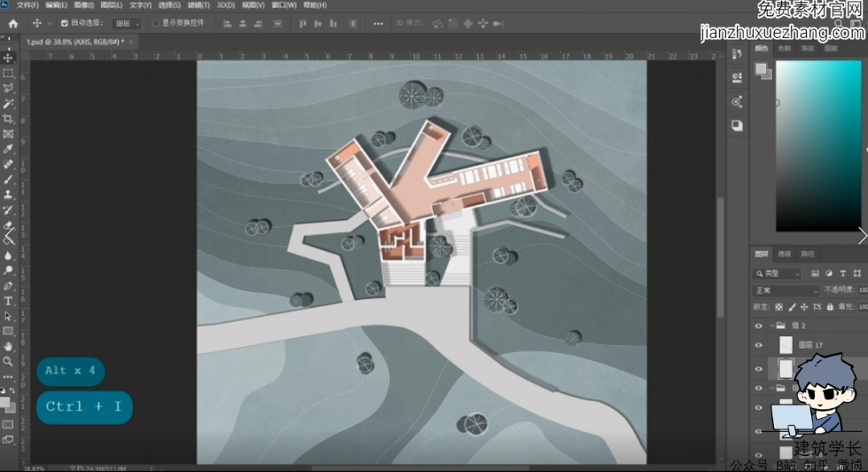This screenshot has width=868, height=472.
Task: Click align right edges icon
Action: click(x=258, y=23)
